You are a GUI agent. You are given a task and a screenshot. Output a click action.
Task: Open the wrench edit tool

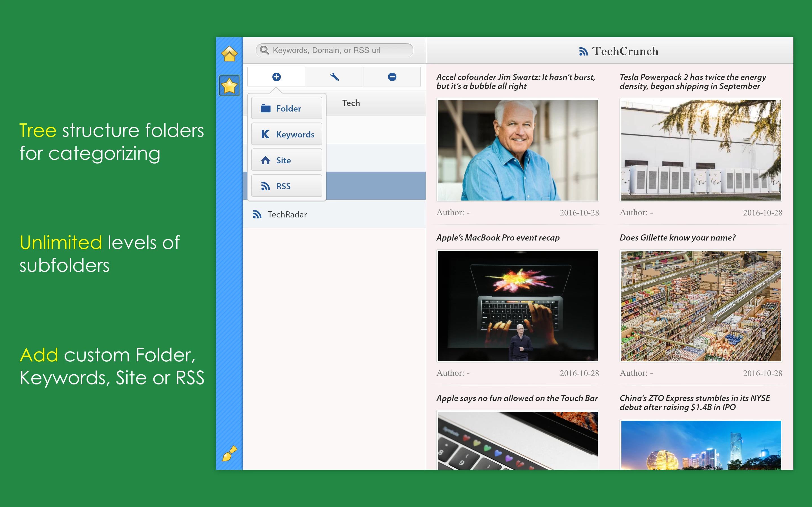334,77
